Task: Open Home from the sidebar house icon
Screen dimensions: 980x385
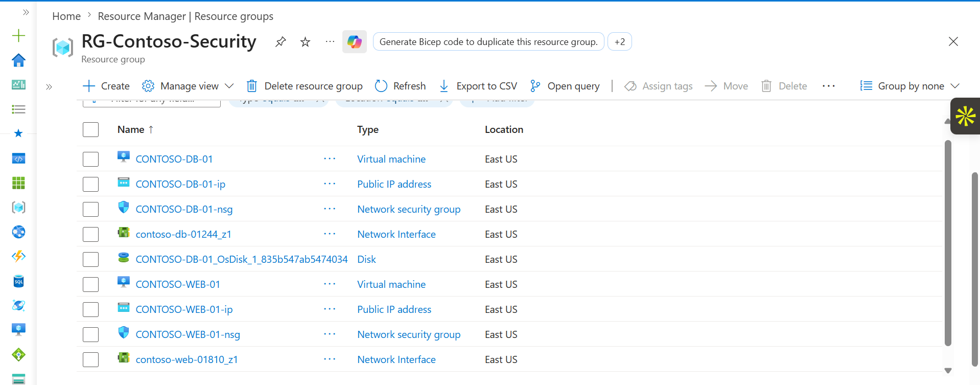Action: (x=18, y=60)
